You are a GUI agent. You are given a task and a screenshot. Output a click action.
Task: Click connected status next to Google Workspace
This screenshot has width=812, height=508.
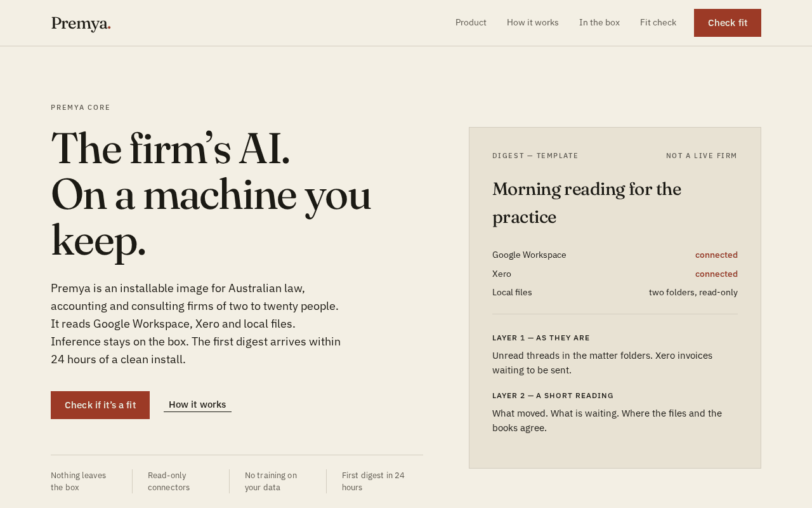716,255
